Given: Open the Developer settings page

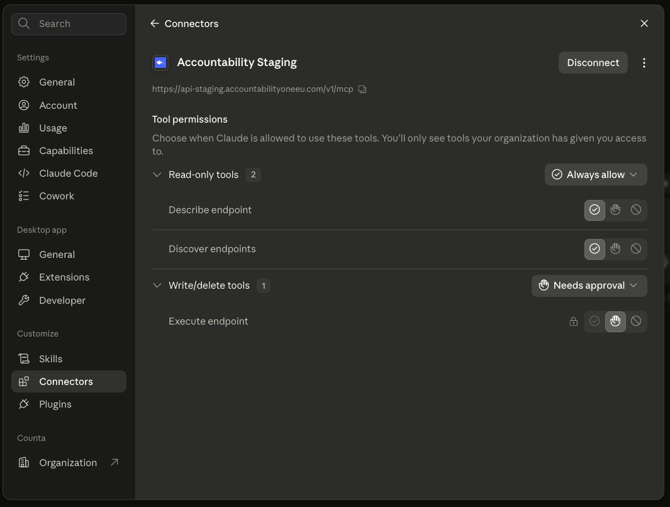Looking at the screenshot, I should 68,300.
